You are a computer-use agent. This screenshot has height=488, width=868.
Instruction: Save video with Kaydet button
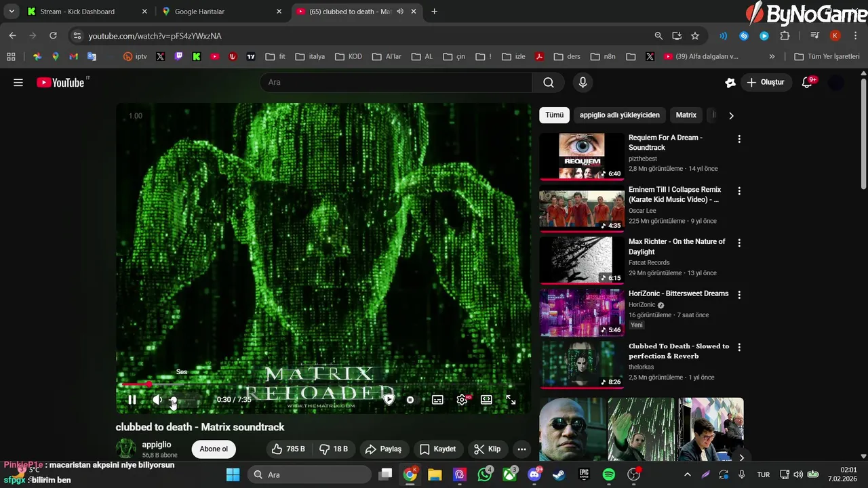pos(438,449)
